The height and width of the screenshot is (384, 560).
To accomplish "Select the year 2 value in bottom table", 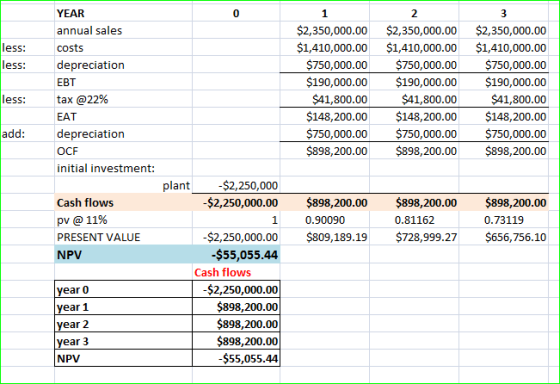I will 248,324.
